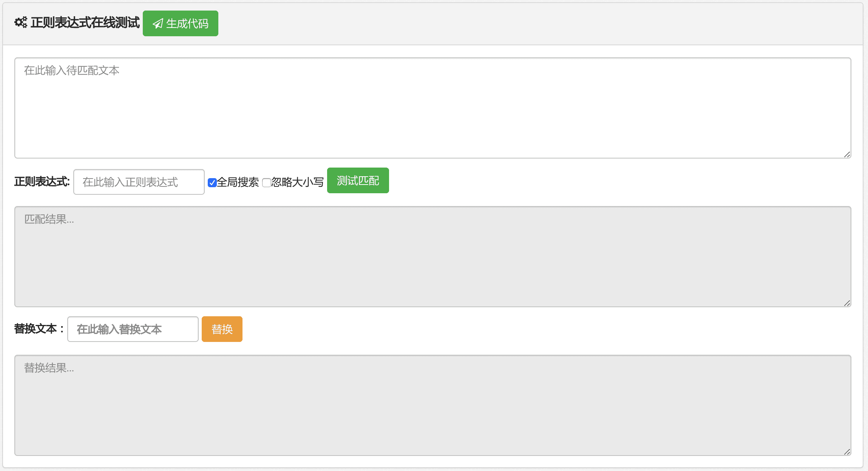Focus the 在此输入替换文本 input field
Image resolution: width=868 pixels, height=471 pixels.
pos(133,329)
